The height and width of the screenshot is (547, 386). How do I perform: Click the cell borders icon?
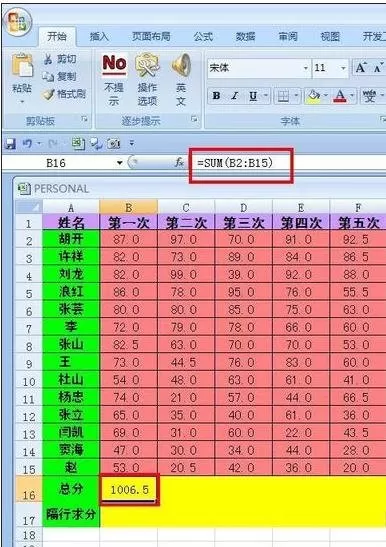pyautogui.click(x=283, y=96)
